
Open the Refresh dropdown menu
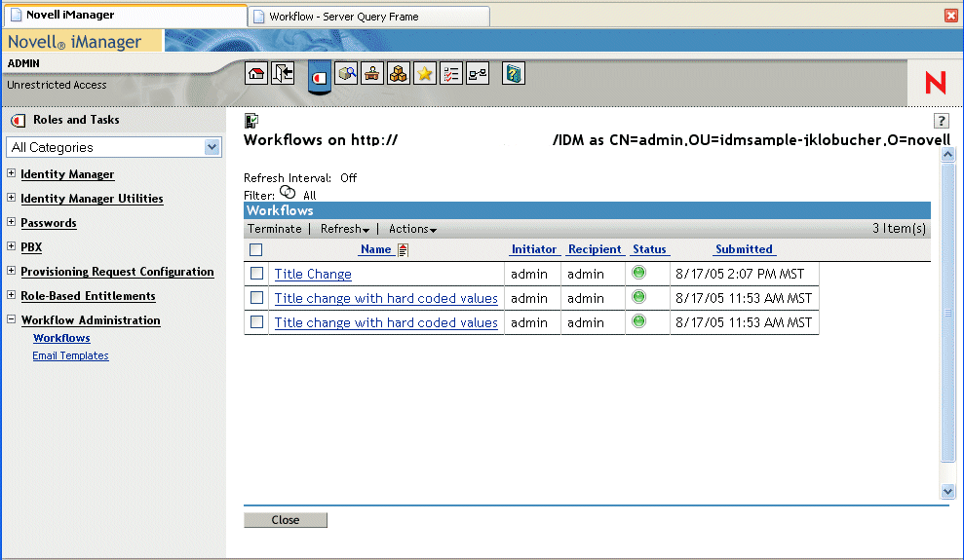tap(345, 229)
